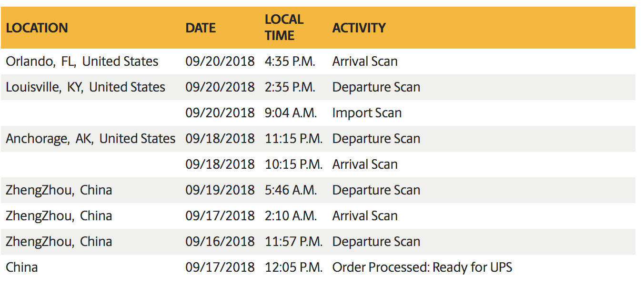Click the DATE column header
644x287 pixels.
tap(201, 28)
